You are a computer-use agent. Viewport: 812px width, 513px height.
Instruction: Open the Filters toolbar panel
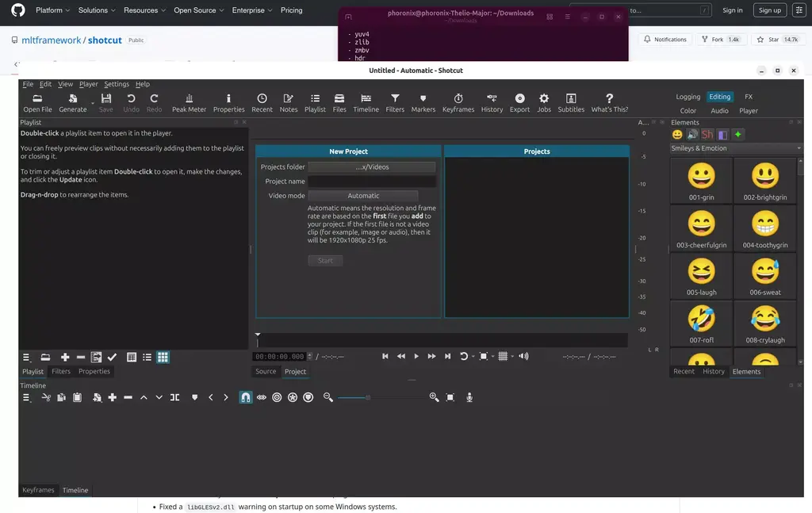click(x=395, y=102)
